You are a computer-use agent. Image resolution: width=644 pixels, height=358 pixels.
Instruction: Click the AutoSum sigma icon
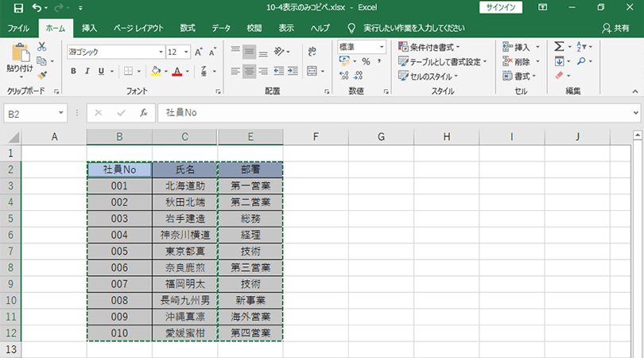[x=559, y=46]
